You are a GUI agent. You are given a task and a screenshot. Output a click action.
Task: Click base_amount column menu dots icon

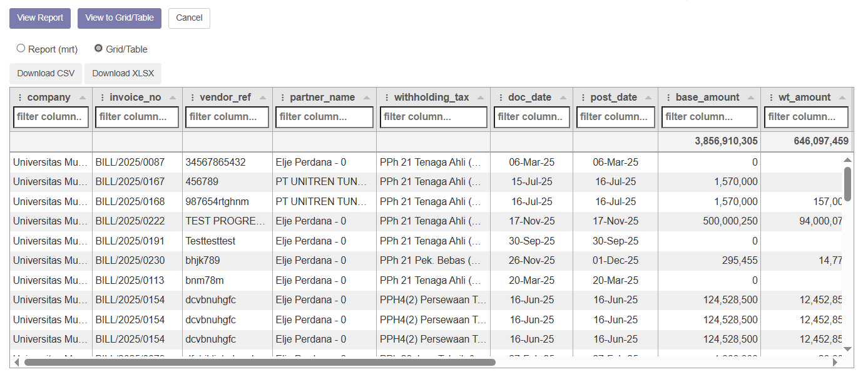[x=668, y=98]
